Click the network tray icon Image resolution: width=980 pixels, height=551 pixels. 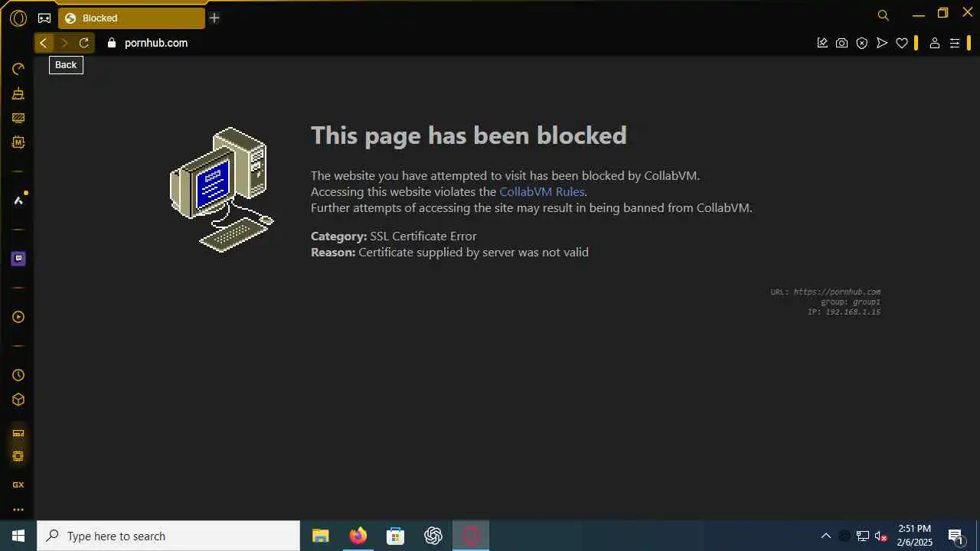pyautogui.click(x=863, y=536)
